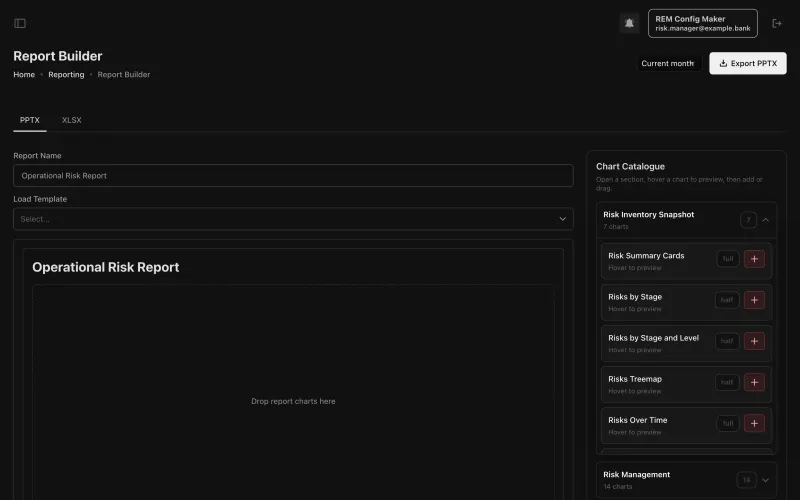Screen dimensions: 800x500
Task: Click the half badge on Risks Treemap
Action: 727,382
